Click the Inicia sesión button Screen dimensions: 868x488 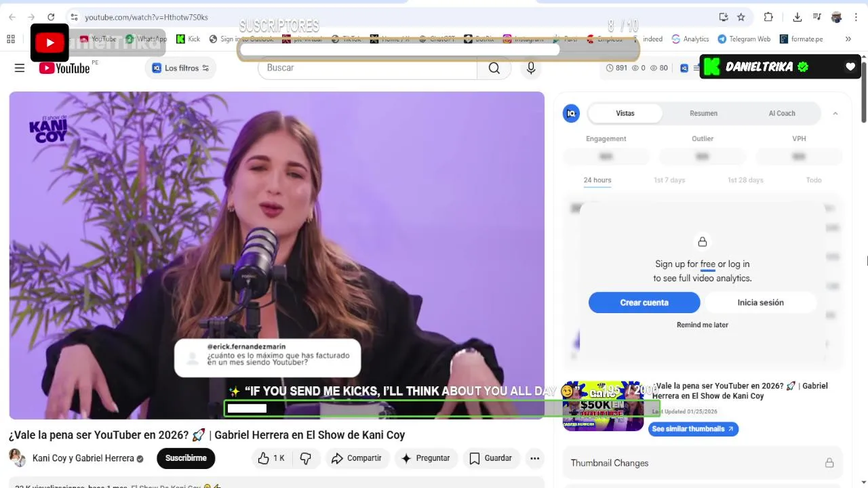[x=761, y=302]
